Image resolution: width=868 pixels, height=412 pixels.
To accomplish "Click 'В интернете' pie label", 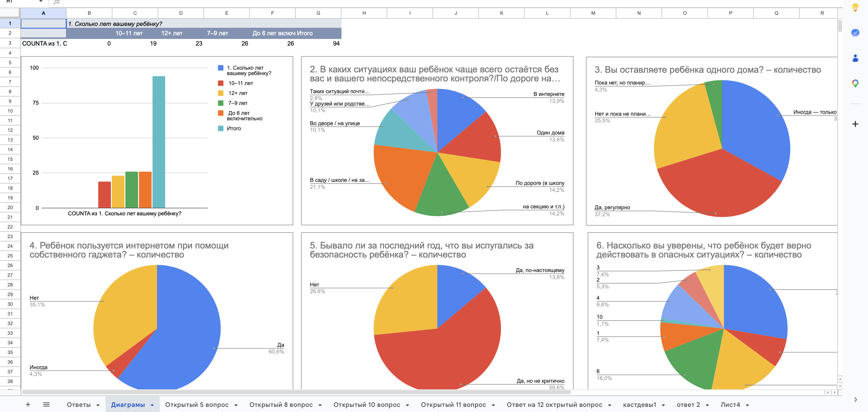I will pos(549,94).
